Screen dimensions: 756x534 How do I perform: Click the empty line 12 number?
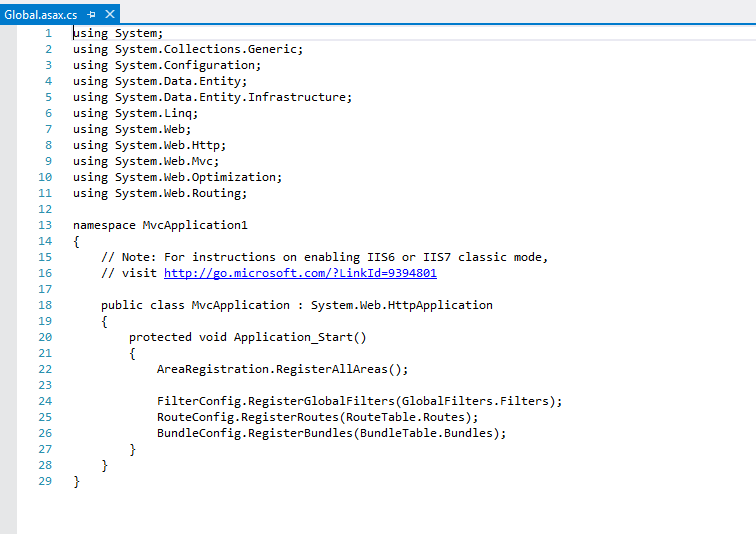click(x=45, y=209)
